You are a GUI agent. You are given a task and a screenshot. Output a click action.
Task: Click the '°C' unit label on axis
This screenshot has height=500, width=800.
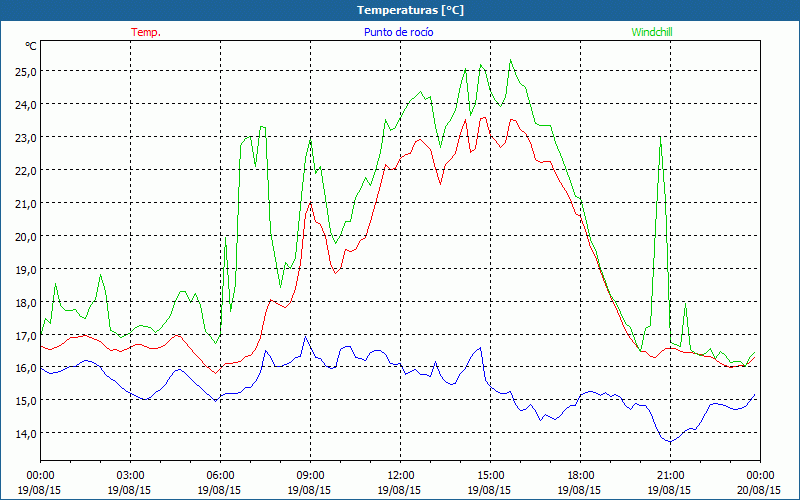(31, 46)
